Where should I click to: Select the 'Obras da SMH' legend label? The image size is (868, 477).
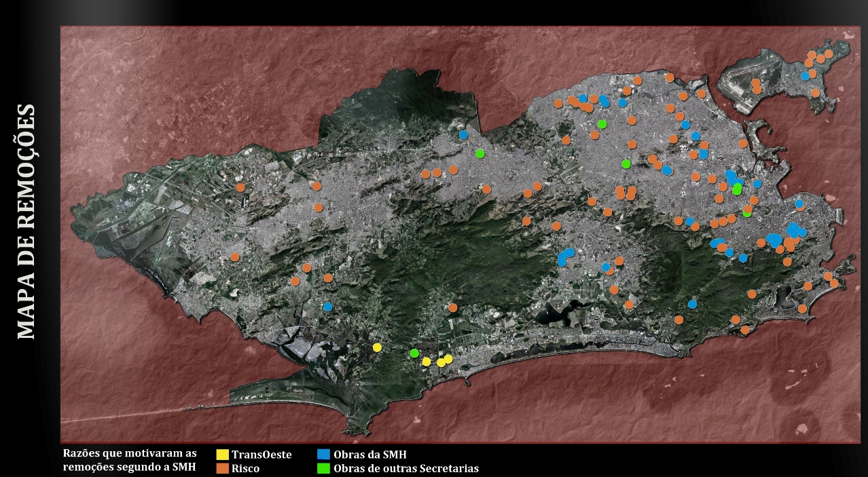coord(370,455)
